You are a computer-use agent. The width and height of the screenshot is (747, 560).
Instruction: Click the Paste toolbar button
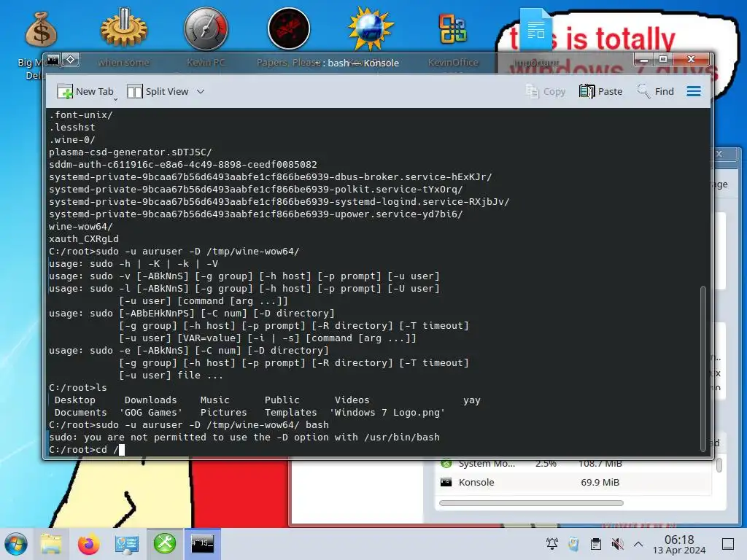click(601, 91)
